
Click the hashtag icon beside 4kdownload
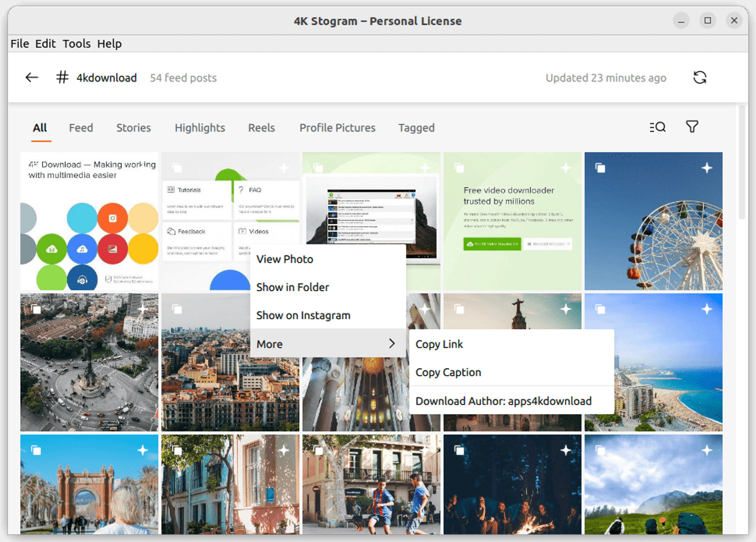point(62,77)
